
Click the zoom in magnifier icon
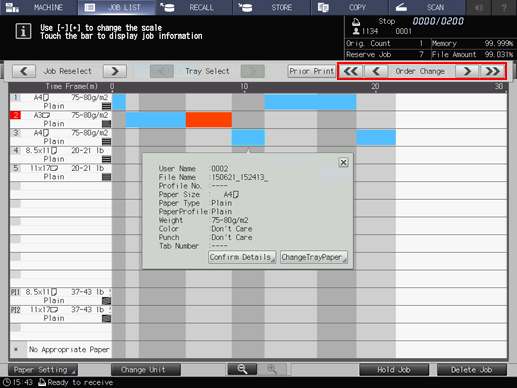272,369
